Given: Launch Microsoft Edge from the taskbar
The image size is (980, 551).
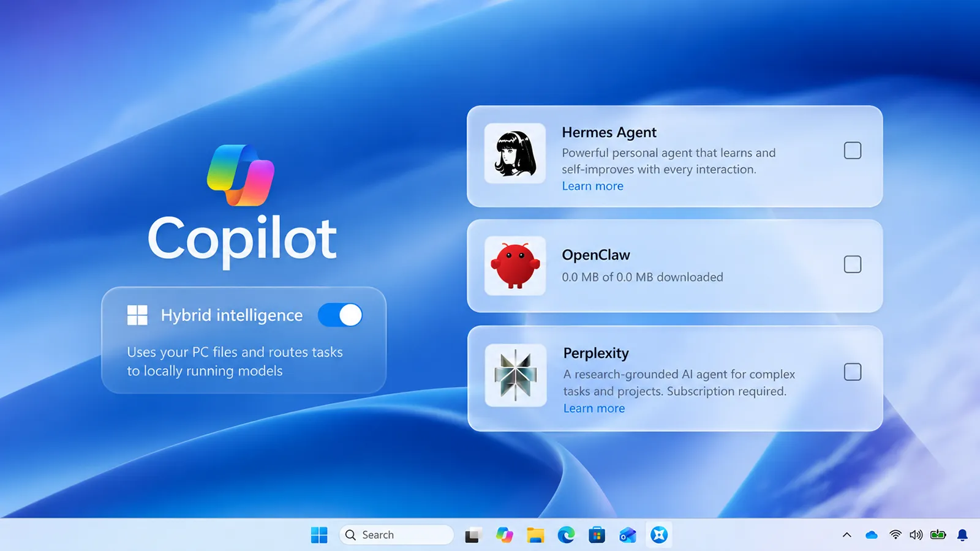Looking at the screenshot, I should click(567, 535).
